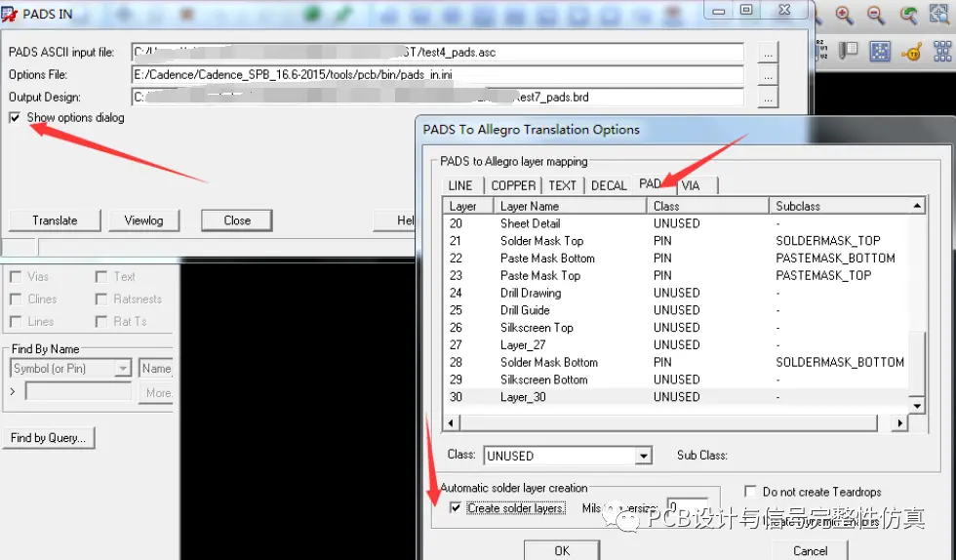Click the Subclass column header
This screenshot has width=956, height=560.
pyautogui.click(x=840, y=206)
